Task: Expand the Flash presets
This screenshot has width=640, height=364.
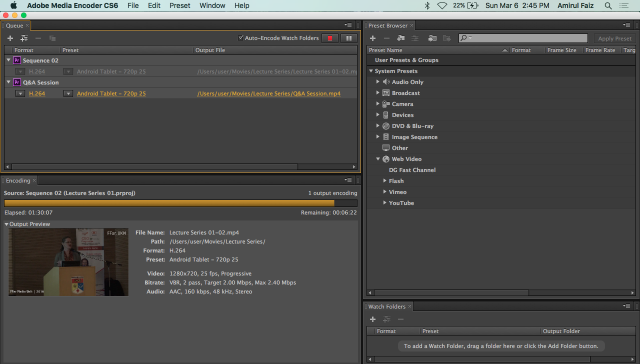Action: pyautogui.click(x=384, y=181)
